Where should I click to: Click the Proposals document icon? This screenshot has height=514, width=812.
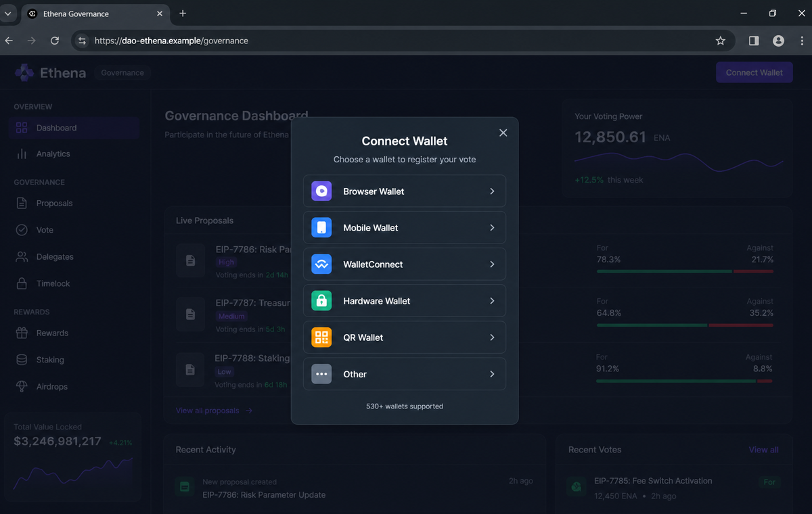tap(22, 203)
